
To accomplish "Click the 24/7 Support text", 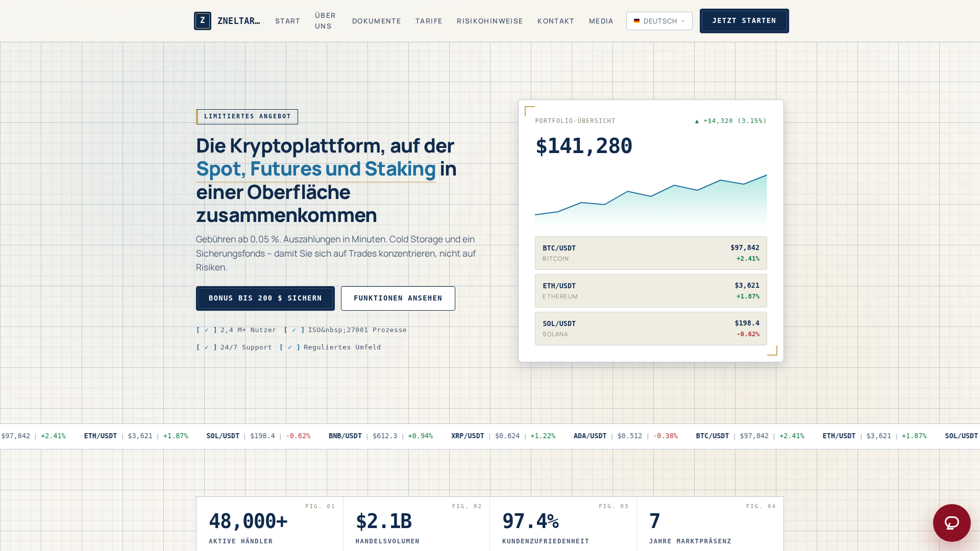I will pyautogui.click(x=246, y=347).
